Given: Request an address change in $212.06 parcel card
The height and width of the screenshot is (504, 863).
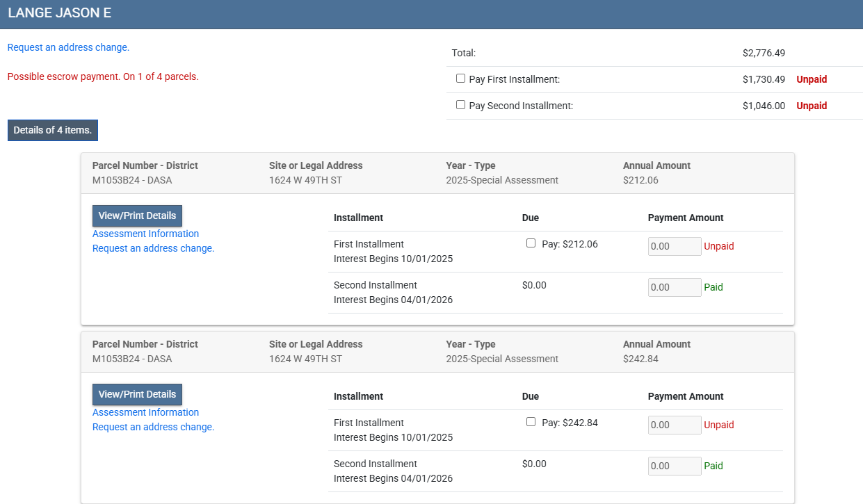Looking at the screenshot, I should click(x=153, y=249).
